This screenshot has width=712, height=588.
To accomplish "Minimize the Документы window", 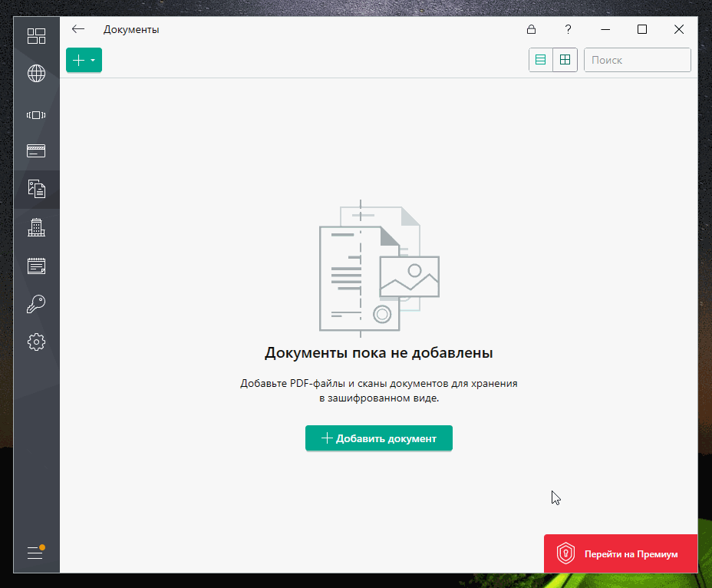I will (x=605, y=29).
